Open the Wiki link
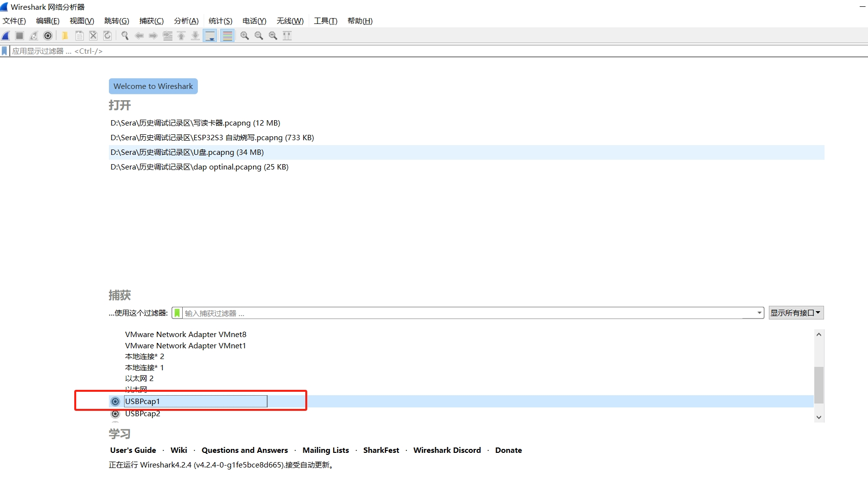Screen dimensions: 868x489 [179, 450]
